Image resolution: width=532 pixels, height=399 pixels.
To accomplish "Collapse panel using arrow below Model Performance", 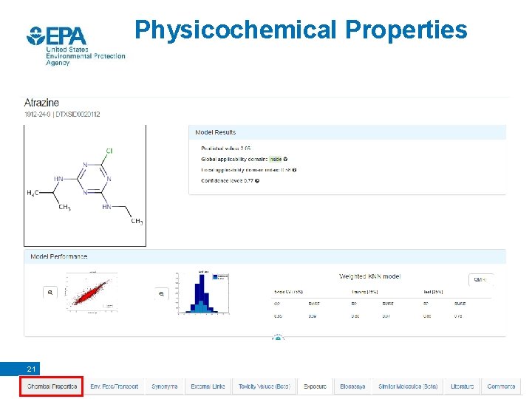I will pos(278,338).
